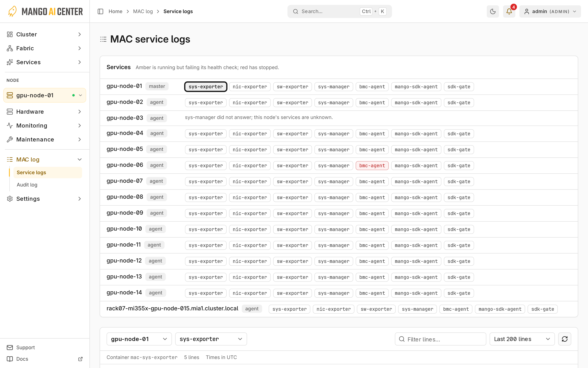
Task: Click the Service logs breadcrumb
Action: pyautogui.click(x=178, y=11)
